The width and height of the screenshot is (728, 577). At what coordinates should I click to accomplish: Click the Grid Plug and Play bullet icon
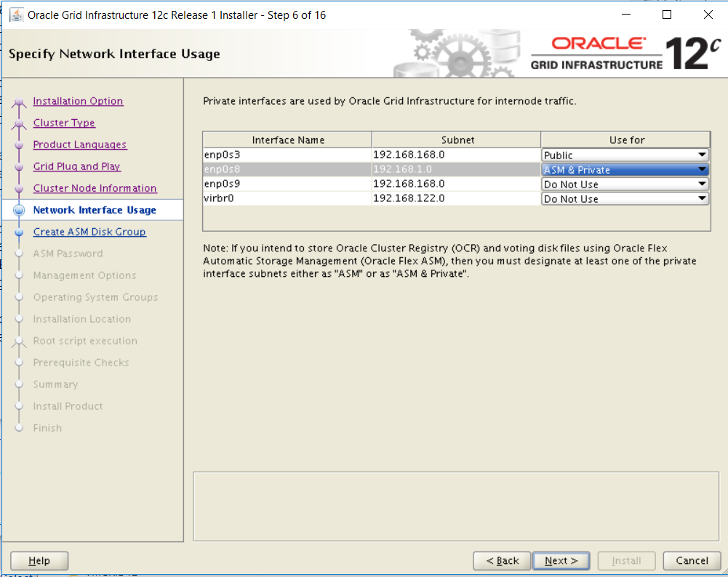pos(19,167)
